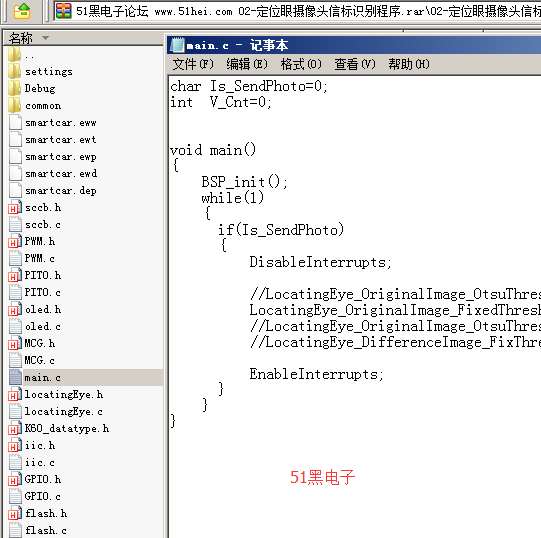Click the archive path address field
541x538 pixels.
297,11
